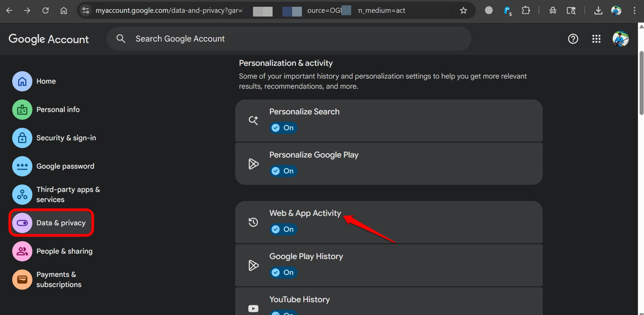Click the incognito-style hat extension icon
The image size is (644, 315).
(553, 10)
